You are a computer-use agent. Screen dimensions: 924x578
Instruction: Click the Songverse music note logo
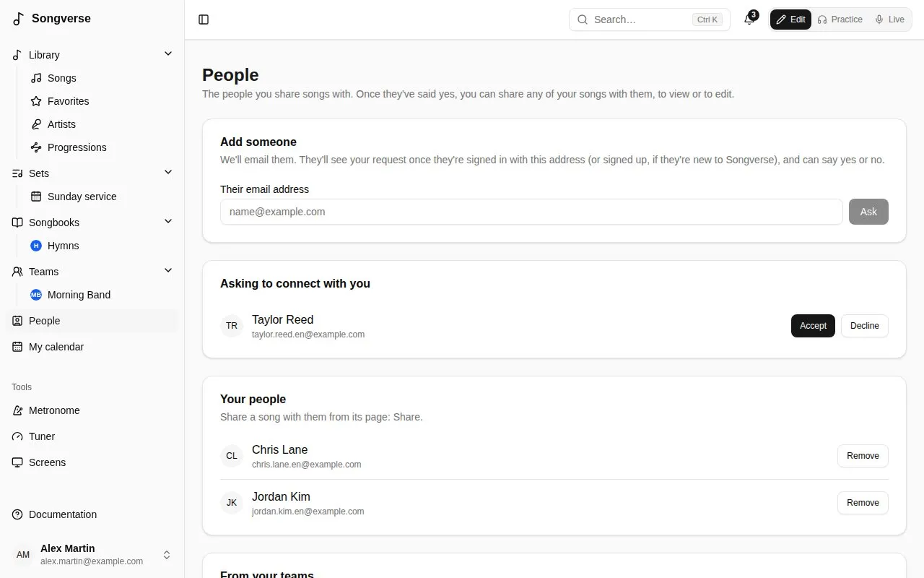pos(19,19)
